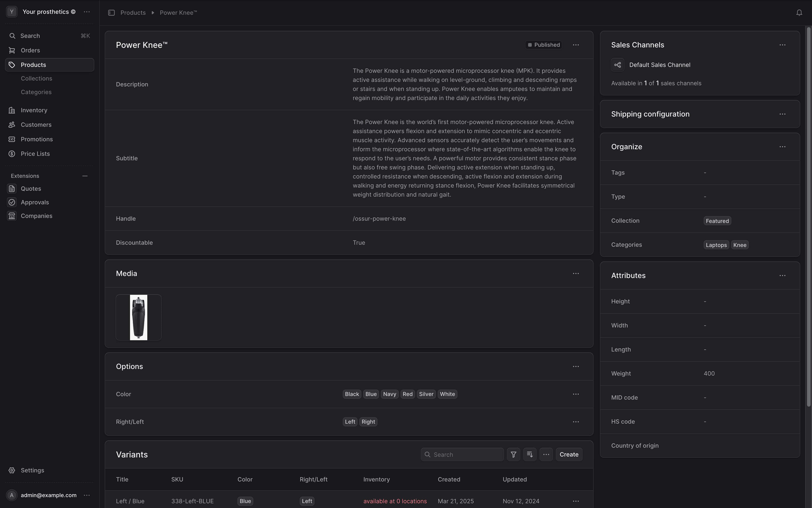Open Power Knee product actions menu
Screen dimensions: 812x508
pyautogui.click(x=576, y=45)
